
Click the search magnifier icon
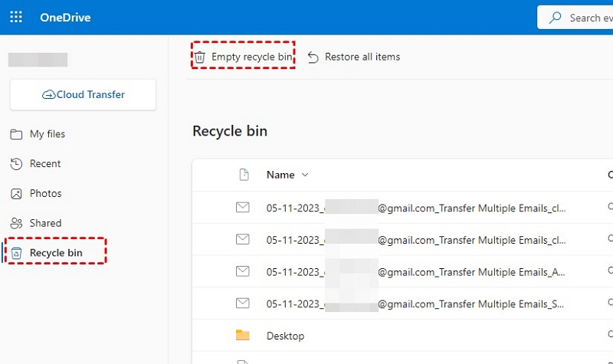pos(555,18)
